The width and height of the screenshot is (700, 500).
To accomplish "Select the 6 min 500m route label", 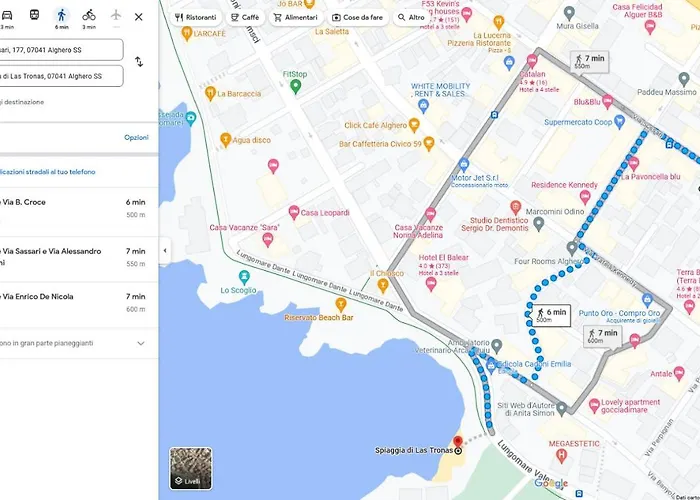I will (x=551, y=316).
